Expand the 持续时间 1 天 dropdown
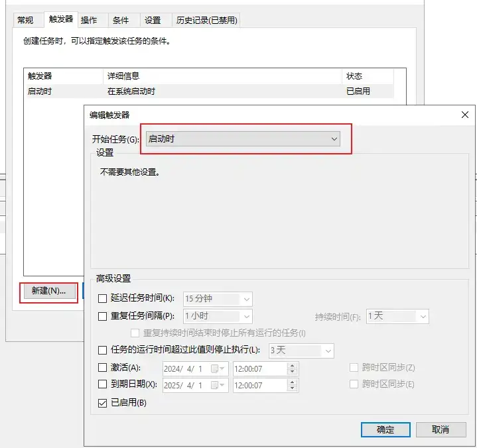This screenshot has width=477, height=448. [397, 316]
